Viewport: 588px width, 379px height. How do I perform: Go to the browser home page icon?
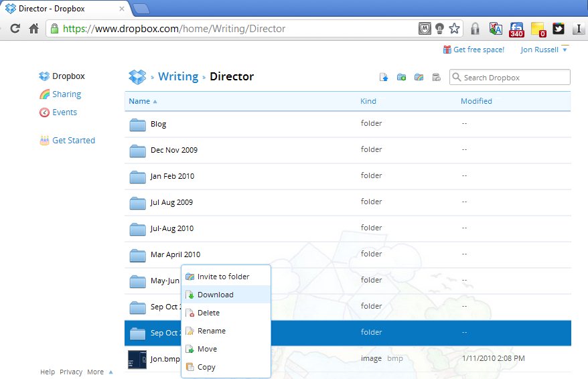(x=33, y=29)
